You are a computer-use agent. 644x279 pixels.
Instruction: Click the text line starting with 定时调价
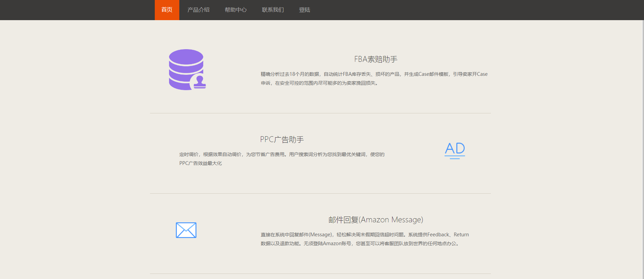(x=282, y=154)
